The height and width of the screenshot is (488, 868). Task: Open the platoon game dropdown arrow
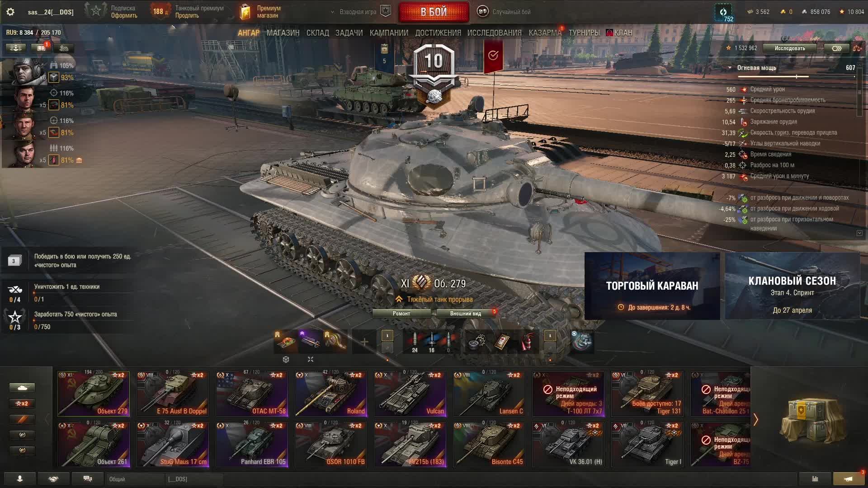(333, 12)
